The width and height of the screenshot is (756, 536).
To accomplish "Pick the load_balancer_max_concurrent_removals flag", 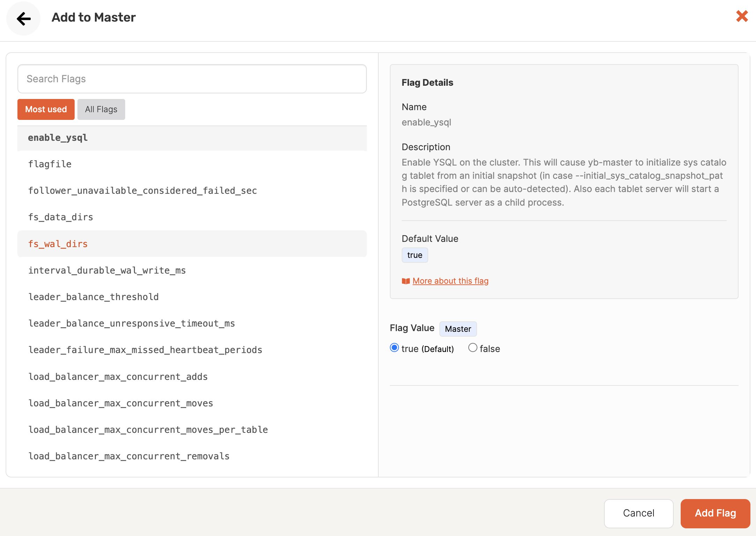I will click(129, 456).
